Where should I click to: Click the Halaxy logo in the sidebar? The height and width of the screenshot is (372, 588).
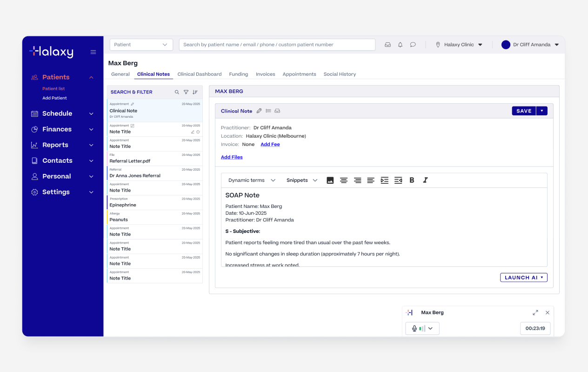point(51,52)
